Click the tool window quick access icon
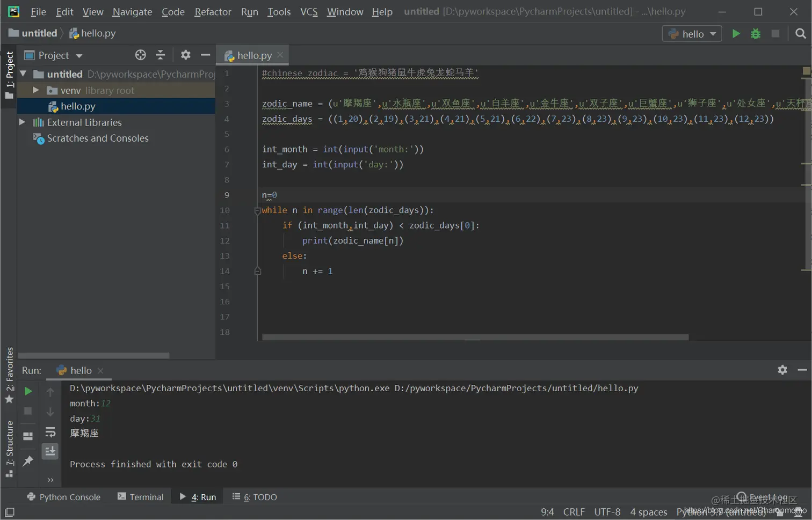This screenshot has width=812, height=520. (9, 512)
